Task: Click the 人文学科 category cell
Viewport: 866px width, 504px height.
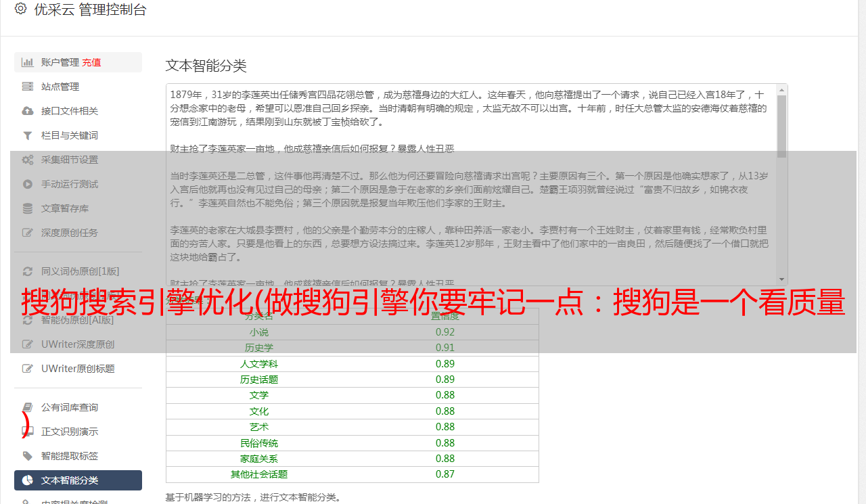Action: (259, 364)
